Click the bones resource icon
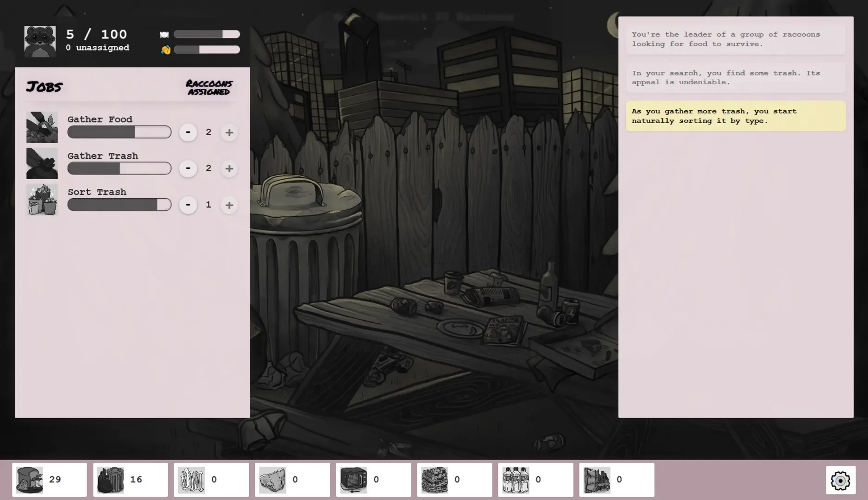 (191, 480)
